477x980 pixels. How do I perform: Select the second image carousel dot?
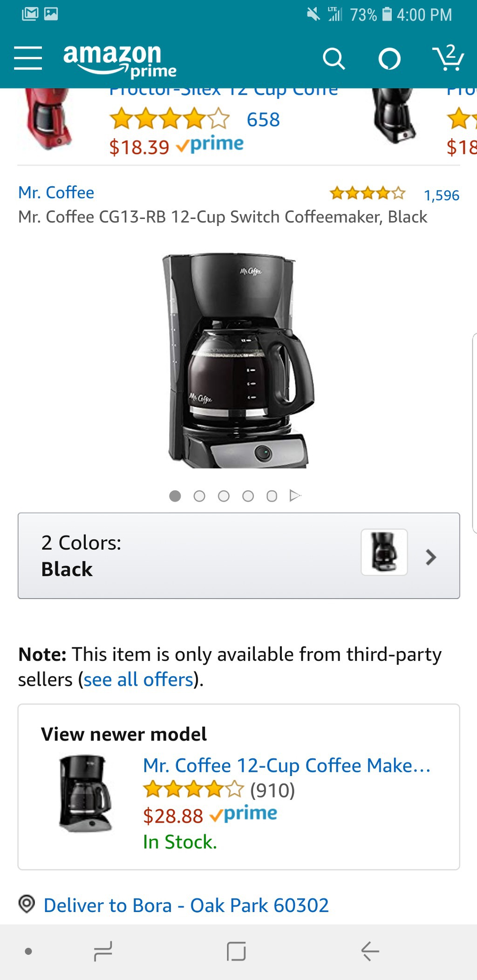click(199, 496)
